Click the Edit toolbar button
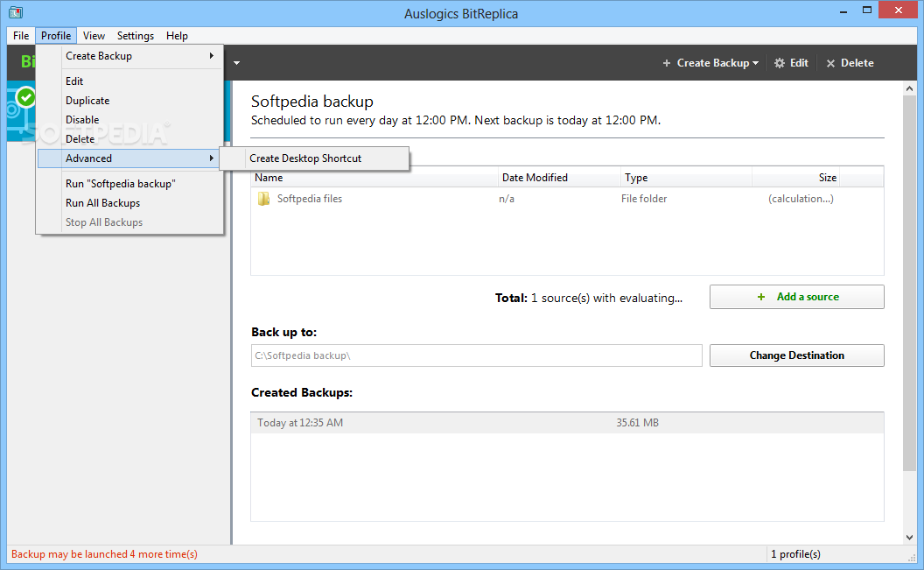 click(791, 63)
